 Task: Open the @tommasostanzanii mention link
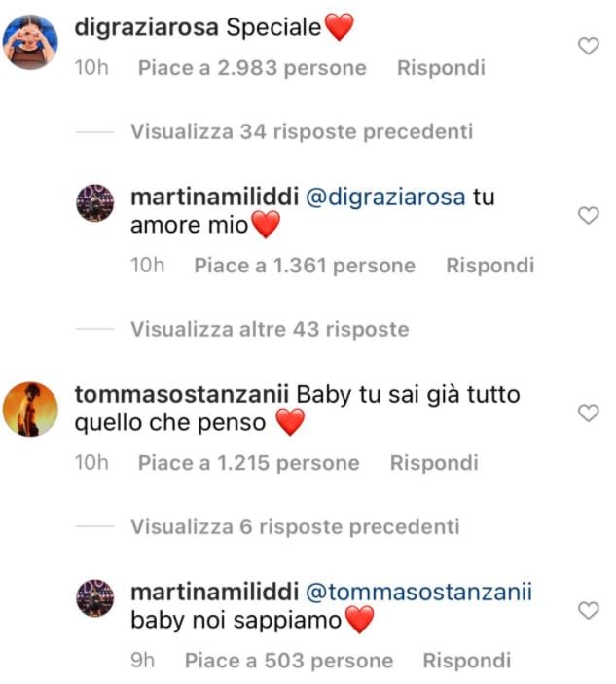pos(418,592)
